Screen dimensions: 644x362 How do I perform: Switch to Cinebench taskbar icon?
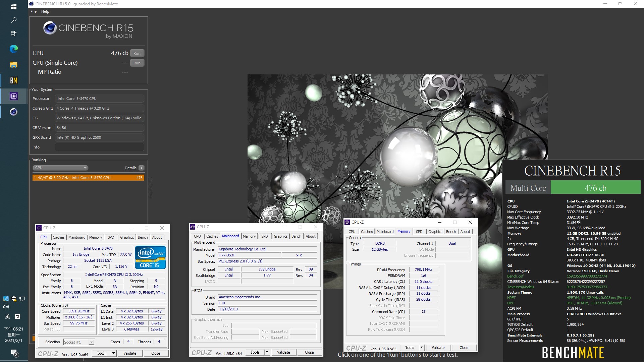coord(14,112)
